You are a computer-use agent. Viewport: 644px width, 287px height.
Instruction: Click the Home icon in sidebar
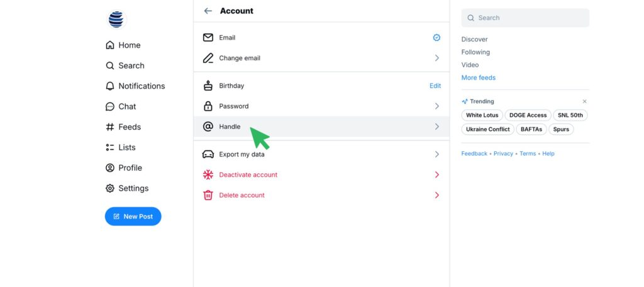click(x=110, y=45)
